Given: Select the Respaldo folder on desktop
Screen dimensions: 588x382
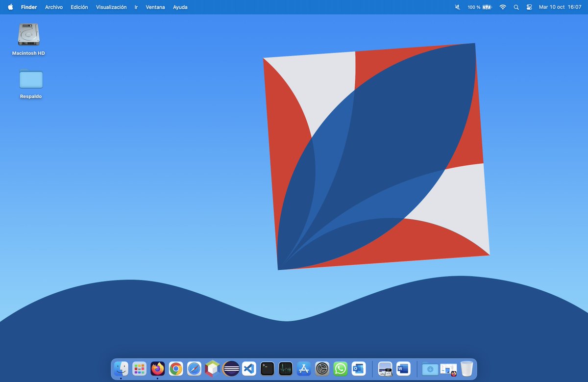Looking at the screenshot, I should [x=31, y=84].
